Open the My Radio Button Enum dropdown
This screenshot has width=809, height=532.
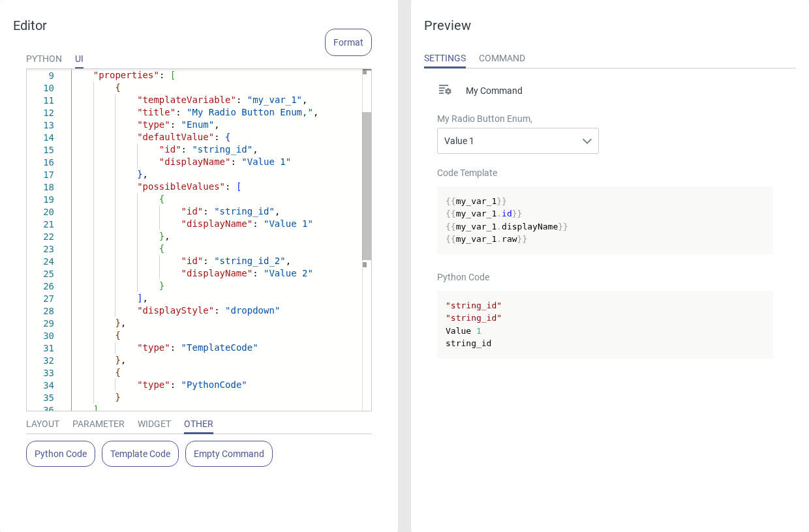(x=509, y=141)
